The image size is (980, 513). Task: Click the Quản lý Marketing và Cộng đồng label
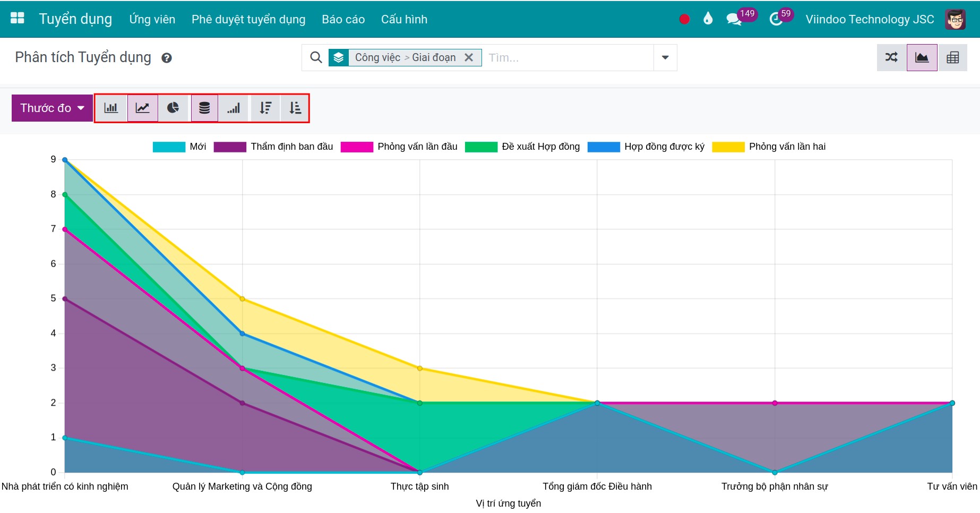[242, 486]
